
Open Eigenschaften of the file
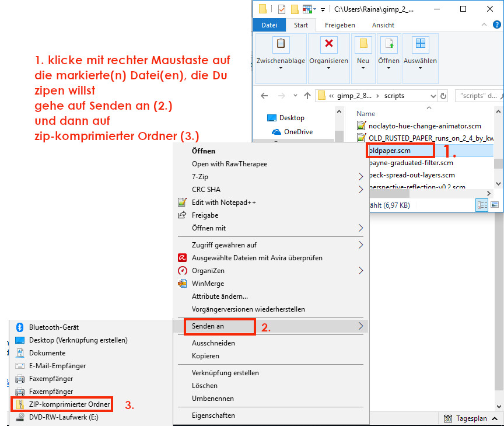213,415
